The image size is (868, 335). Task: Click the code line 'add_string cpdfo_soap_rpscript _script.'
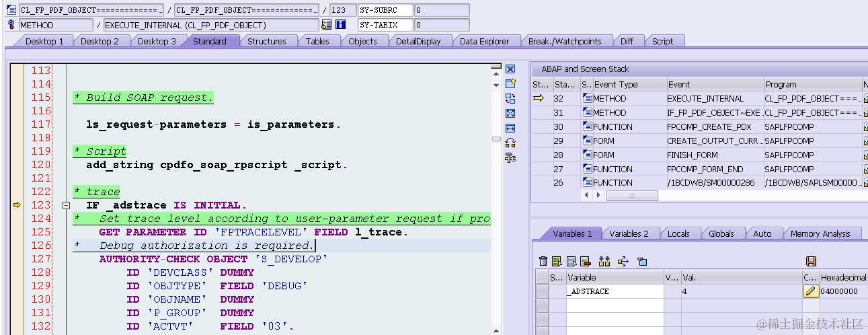216,165
